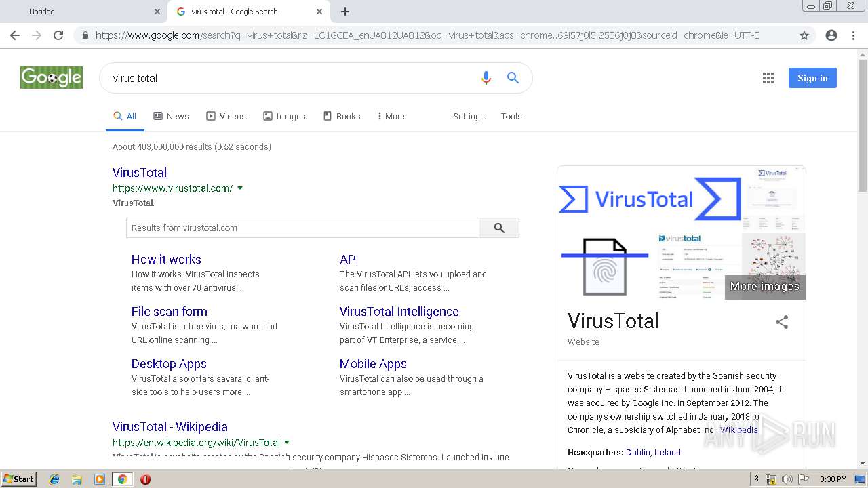The image size is (868, 488).
Task: Open the Wikipedia link in panel description
Action: pyautogui.click(x=739, y=430)
